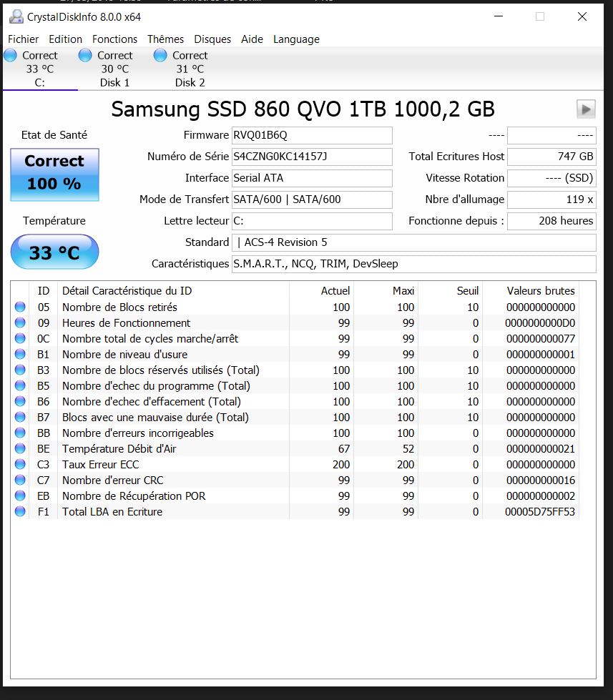
Task: Click the Samsung SSD 860 QVO title
Action: tap(303, 109)
